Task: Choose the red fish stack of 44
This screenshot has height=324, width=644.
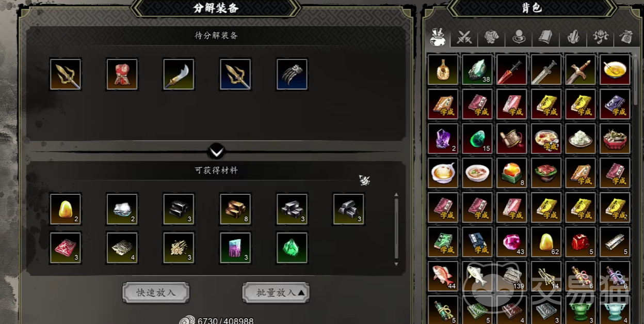Action: pyautogui.click(x=443, y=276)
